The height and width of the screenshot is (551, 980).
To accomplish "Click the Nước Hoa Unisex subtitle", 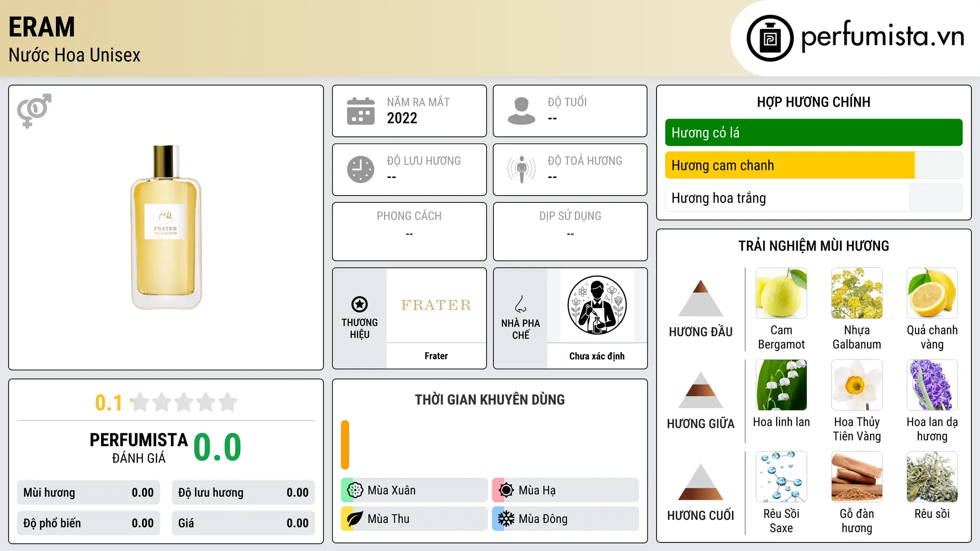I will [x=75, y=55].
